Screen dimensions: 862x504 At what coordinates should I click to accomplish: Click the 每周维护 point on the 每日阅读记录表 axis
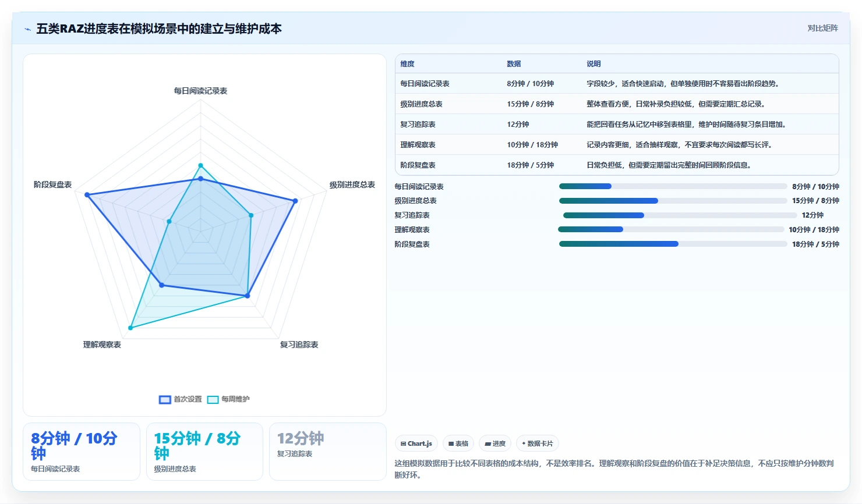(x=201, y=166)
